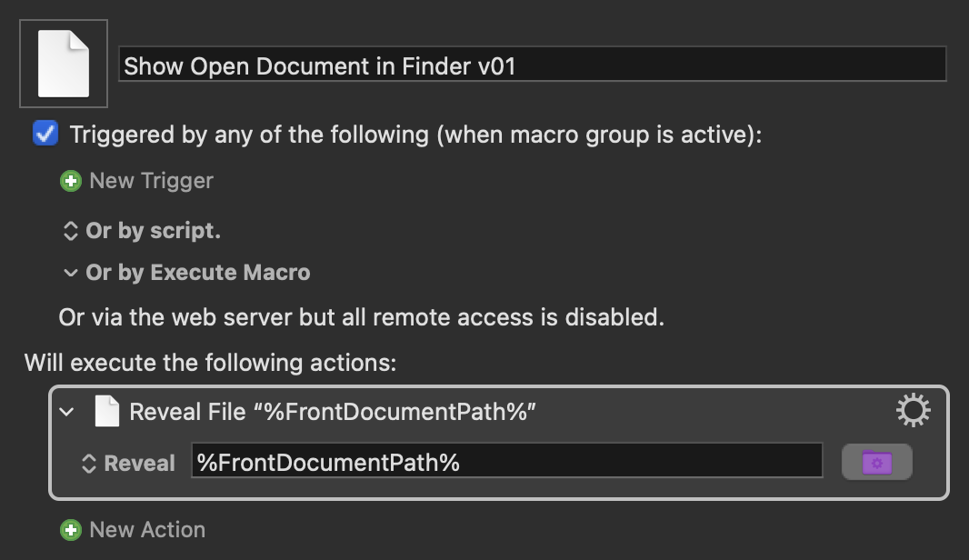Click the 'Or by Execute Macro' label
Screen dimensions: 969x560
tap(198, 273)
